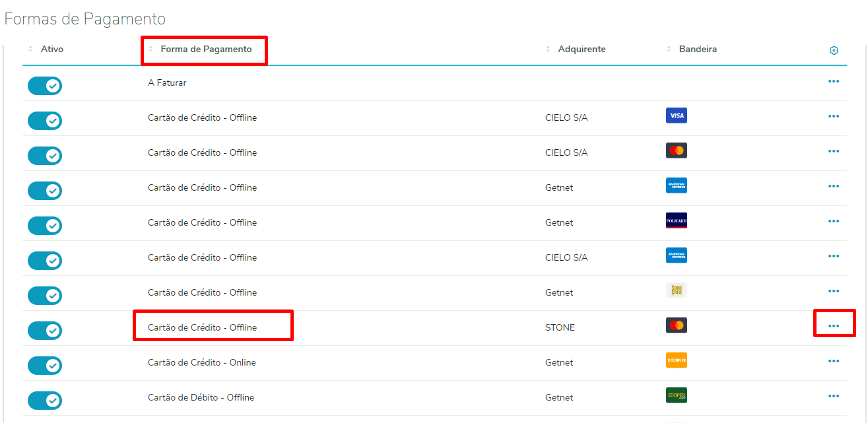Select the A Faturar payment method text
This screenshot has height=423, width=868.
click(167, 83)
